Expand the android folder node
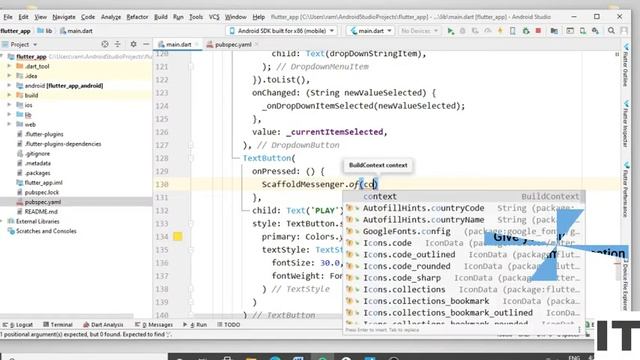Viewport: 640px width, 360px height. (x=9, y=86)
